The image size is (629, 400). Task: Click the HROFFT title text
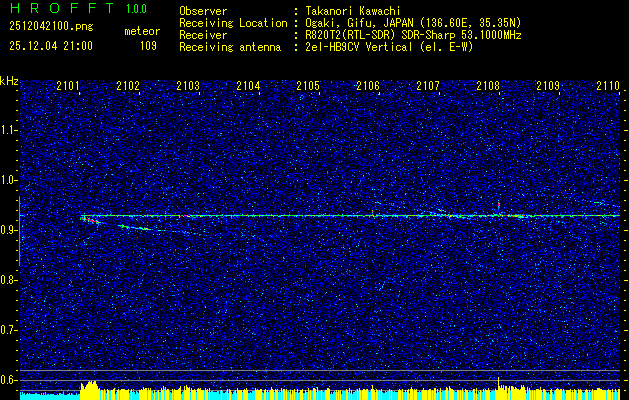click(x=62, y=8)
